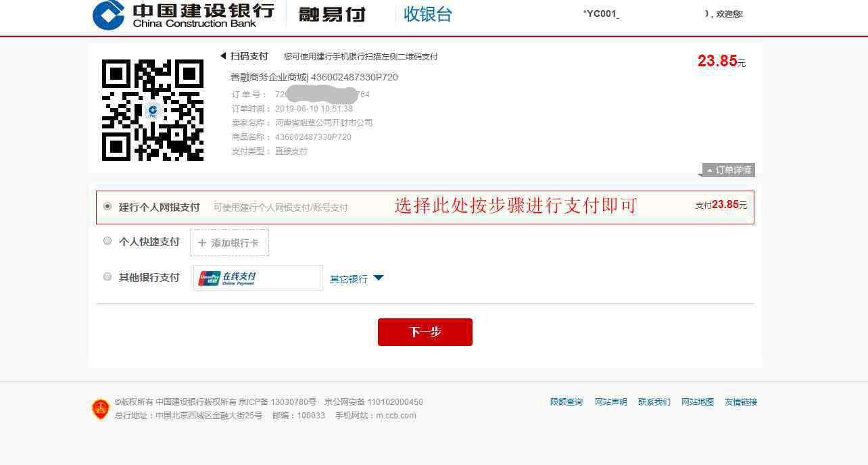This screenshot has width=868, height=465.
Task: Open the 联系我们 link
Action: click(x=654, y=402)
